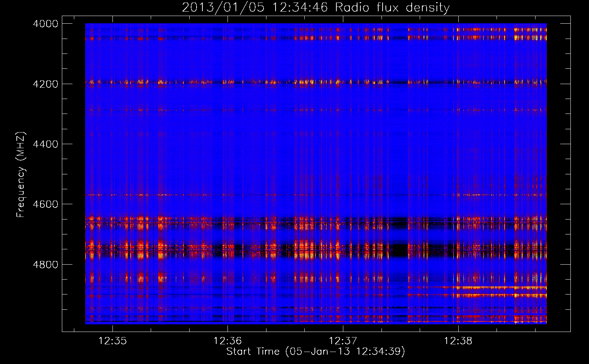This screenshot has width=589, height=364.
Task: Click the 4000 frequency tick label
Action: point(46,24)
